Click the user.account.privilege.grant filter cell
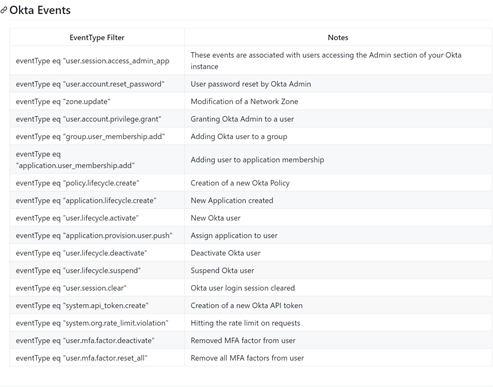 (97, 119)
